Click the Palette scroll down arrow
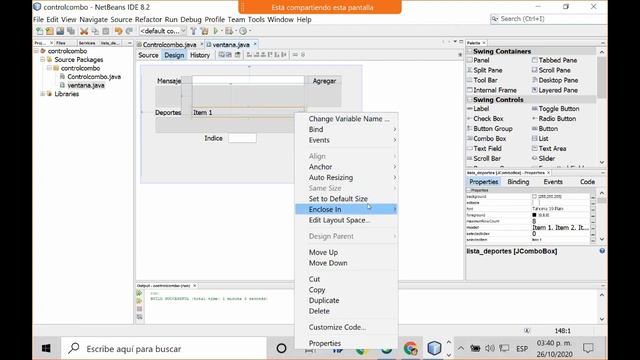The image size is (640, 360). pos(602,162)
